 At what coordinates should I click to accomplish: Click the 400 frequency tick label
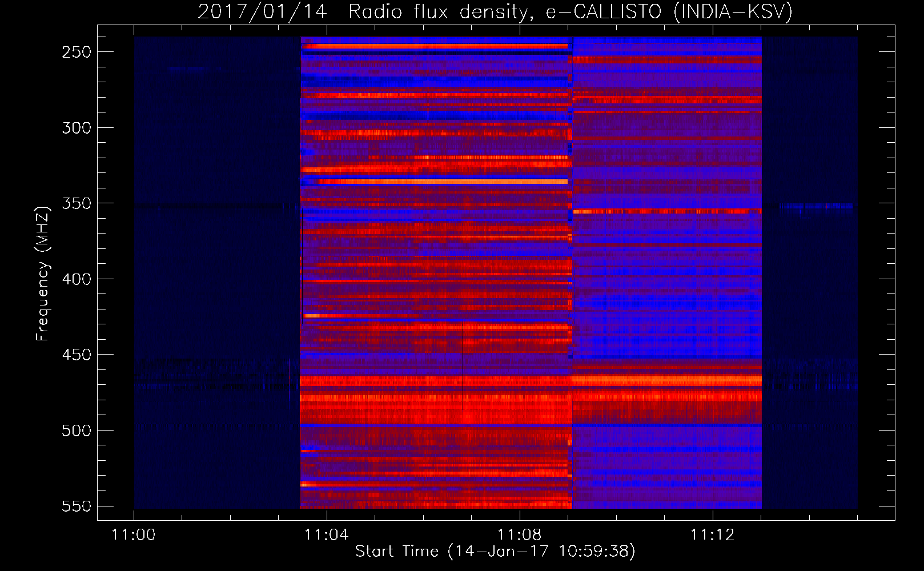[x=77, y=279]
